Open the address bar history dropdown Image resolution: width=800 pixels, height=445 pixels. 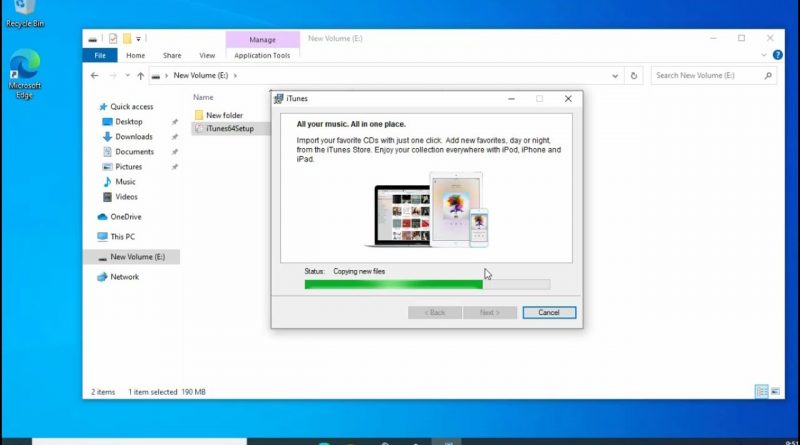coord(615,76)
